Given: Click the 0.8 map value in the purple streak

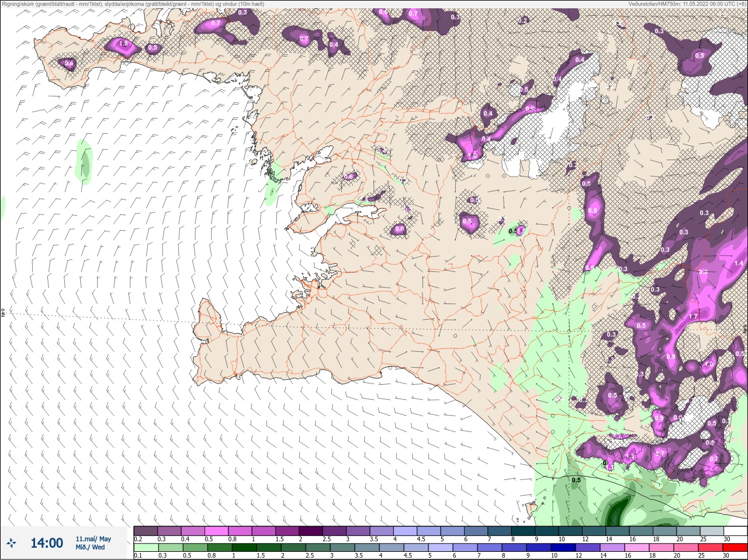Looking at the screenshot, I should (x=593, y=210).
